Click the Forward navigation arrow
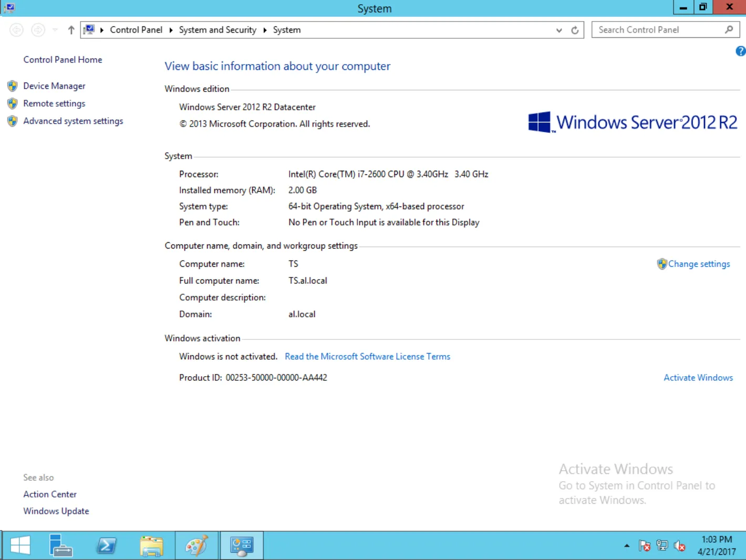This screenshot has width=746, height=560. click(x=38, y=30)
